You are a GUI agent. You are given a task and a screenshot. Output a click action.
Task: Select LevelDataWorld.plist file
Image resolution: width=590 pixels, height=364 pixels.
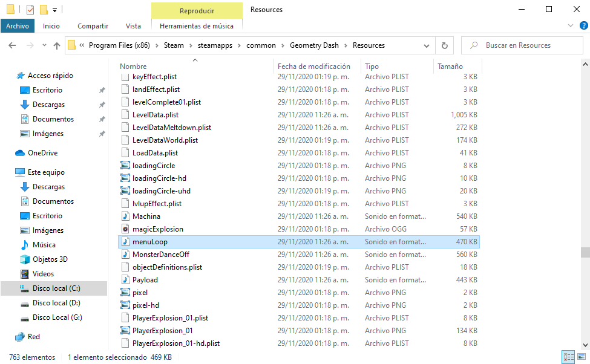pos(299,140)
